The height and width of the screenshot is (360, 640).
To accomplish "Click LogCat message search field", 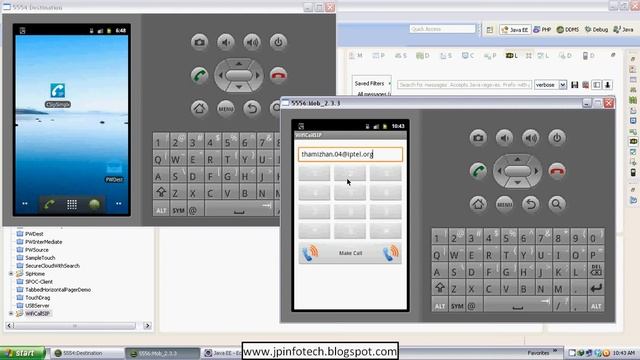I will click(x=464, y=85).
